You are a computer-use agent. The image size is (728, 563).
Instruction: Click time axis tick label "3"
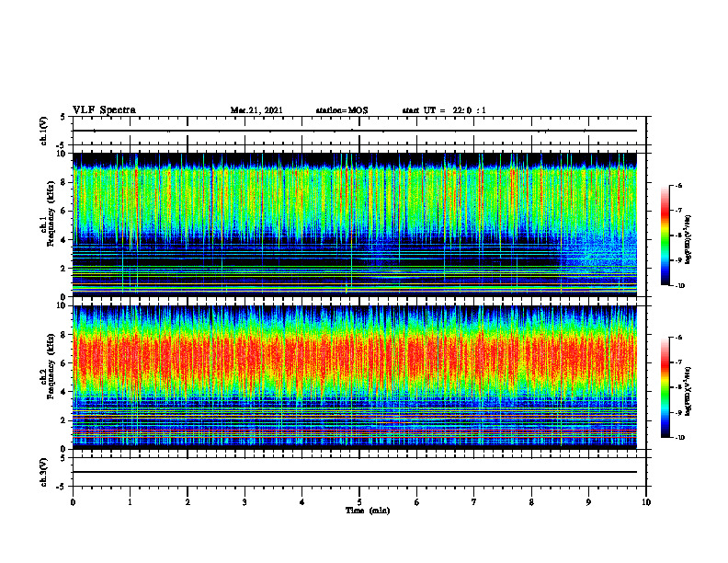[245, 502]
